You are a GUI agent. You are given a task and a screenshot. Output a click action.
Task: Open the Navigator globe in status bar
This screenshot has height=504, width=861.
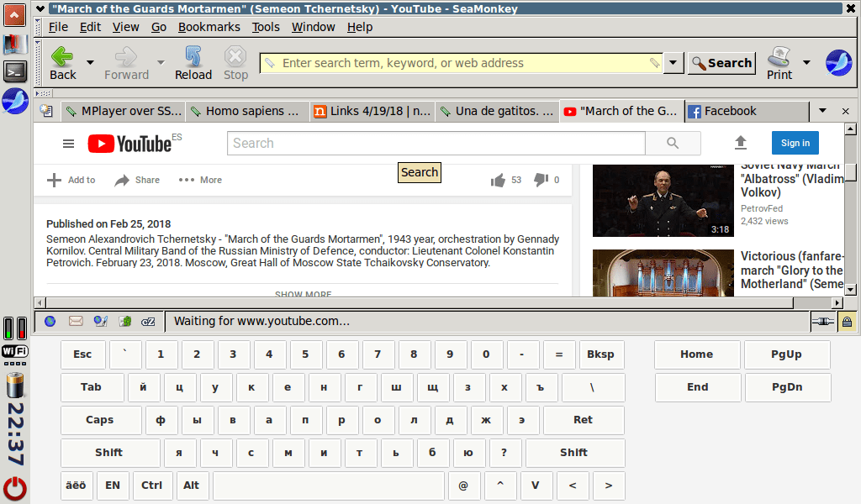(50, 322)
